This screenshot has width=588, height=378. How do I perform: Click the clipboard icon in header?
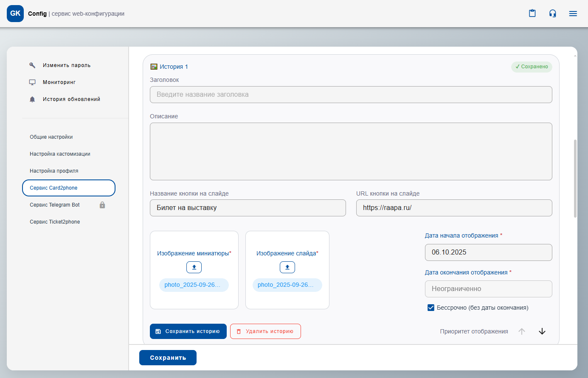[532, 14]
